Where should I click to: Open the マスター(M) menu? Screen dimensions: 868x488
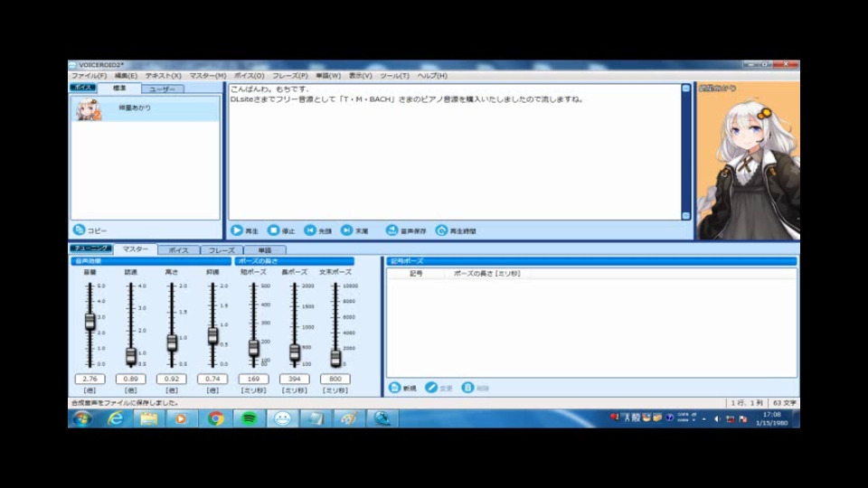click(208, 76)
